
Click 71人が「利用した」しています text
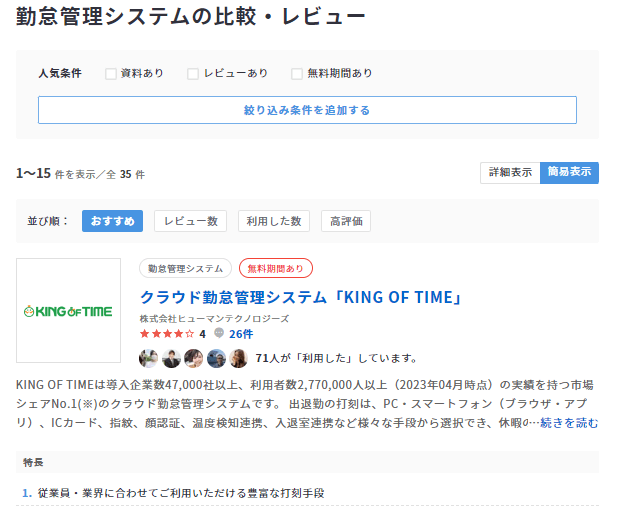pos(336,358)
